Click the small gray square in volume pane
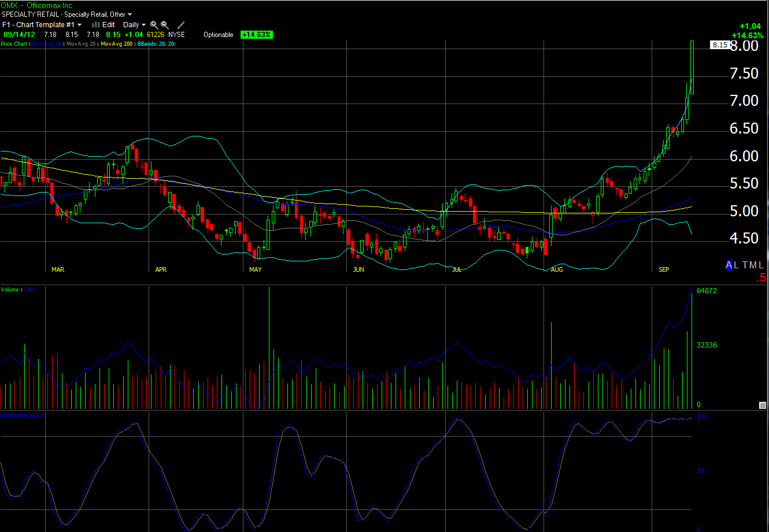Image resolution: width=769 pixels, height=532 pixels. coord(763,405)
